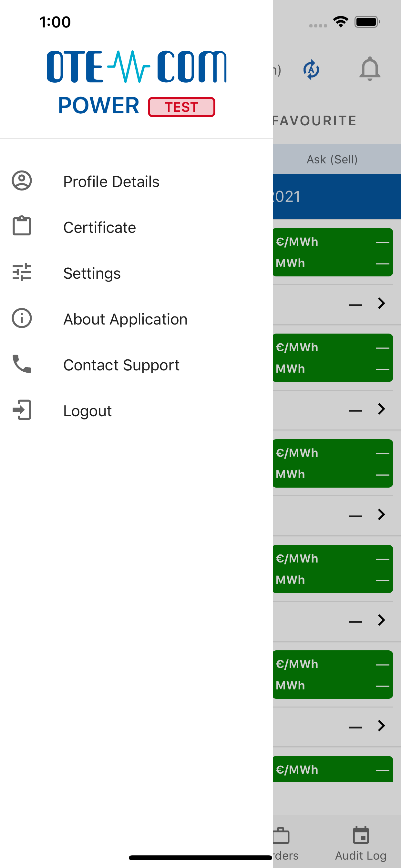Select Contact Support option
Screen dimensions: 401x868
pyautogui.click(x=137, y=365)
